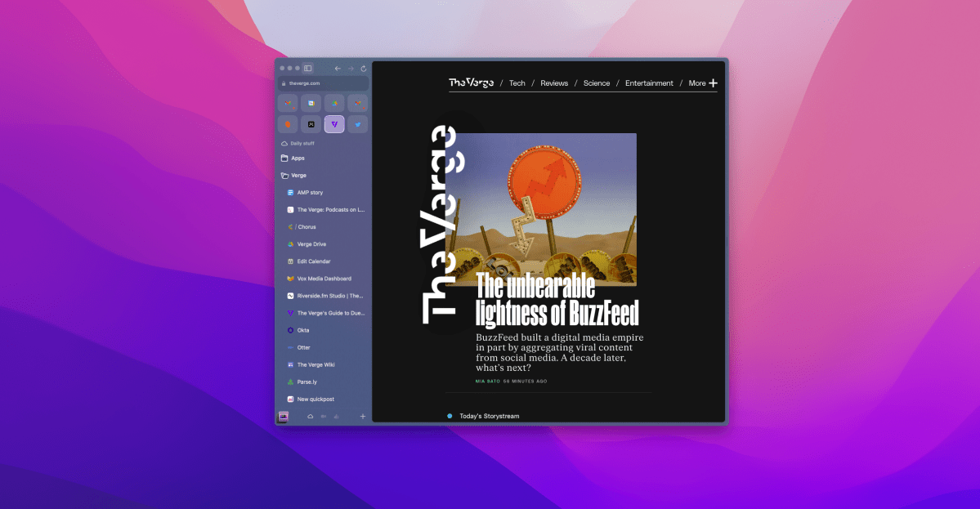The image size is (980, 509).
Task: Open the BuzzFeed article hero image
Action: coord(541,209)
